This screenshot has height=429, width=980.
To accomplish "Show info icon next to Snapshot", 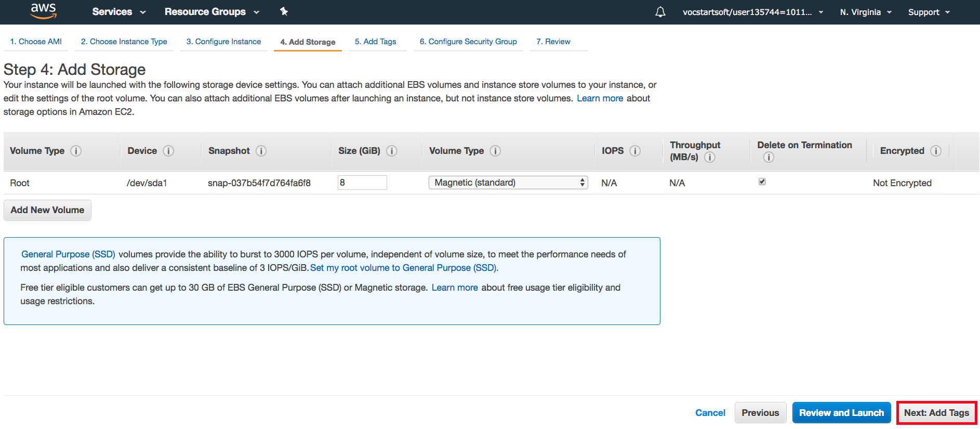I will point(261,151).
